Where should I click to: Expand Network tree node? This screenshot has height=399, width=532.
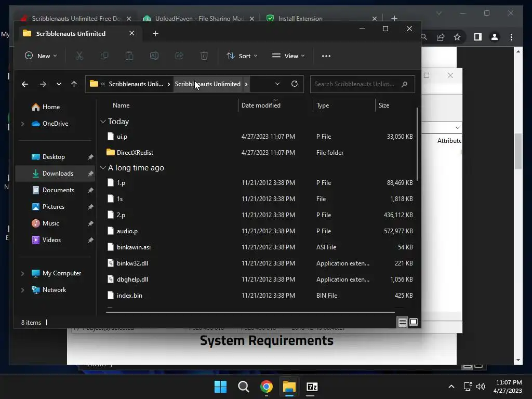(x=22, y=290)
